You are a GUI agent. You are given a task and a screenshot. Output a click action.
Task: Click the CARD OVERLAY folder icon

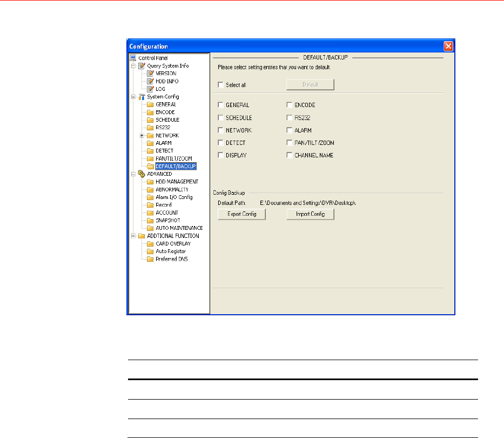[150, 244]
